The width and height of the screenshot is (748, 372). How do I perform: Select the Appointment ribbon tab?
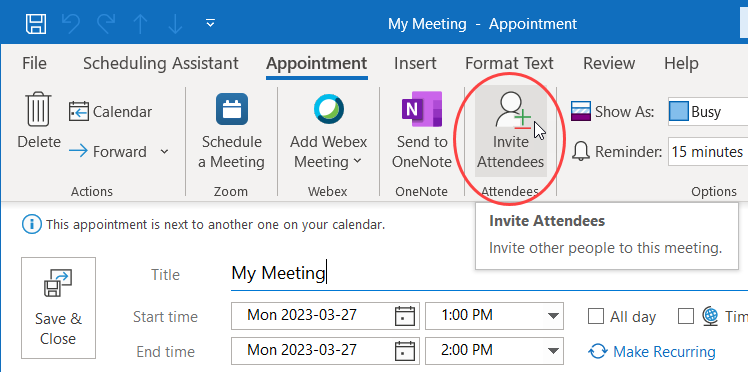coord(317,63)
